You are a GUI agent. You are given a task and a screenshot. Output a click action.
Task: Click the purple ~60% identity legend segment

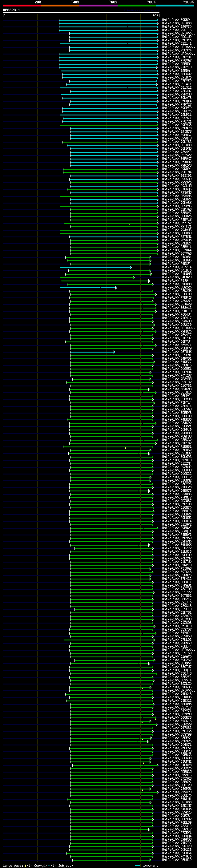point(99,6)
